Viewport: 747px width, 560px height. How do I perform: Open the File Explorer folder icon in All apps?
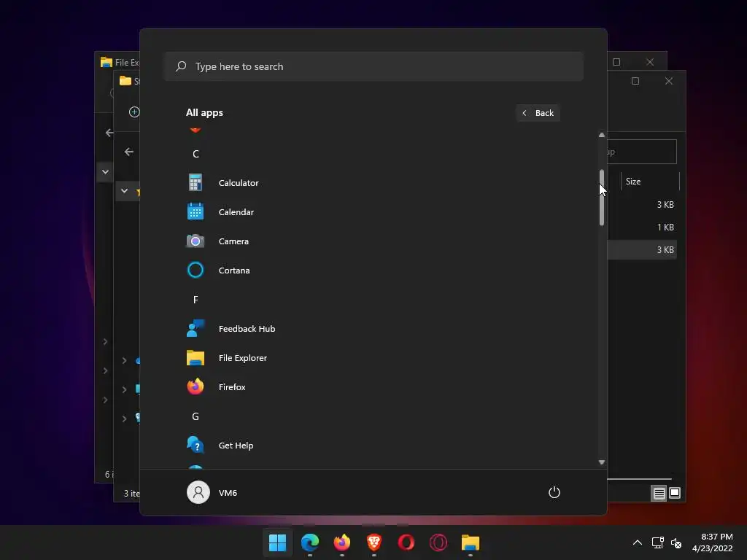196,357
